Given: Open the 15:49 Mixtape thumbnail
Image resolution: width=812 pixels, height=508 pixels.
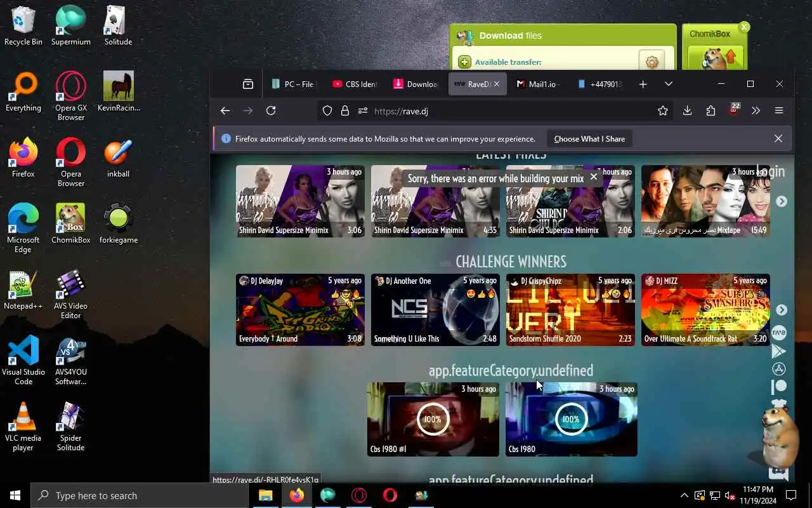Looking at the screenshot, I should (x=705, y=201).
